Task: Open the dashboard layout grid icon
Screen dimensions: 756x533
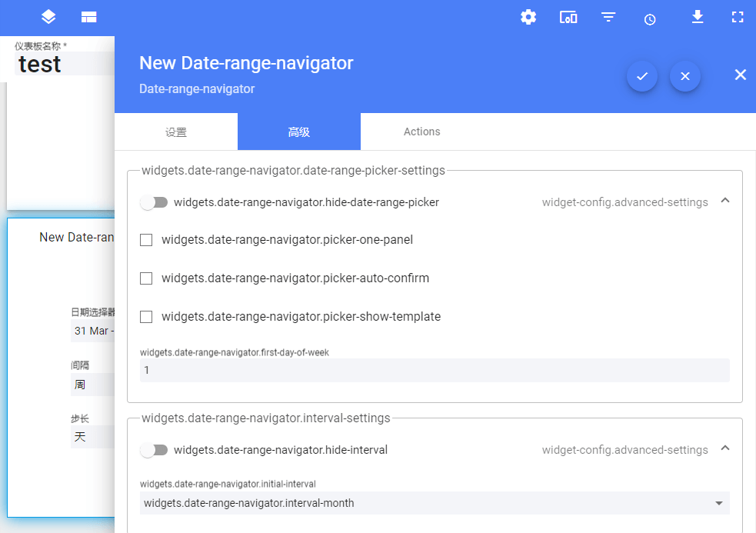Action: pyautogui.click(x=88, y=18)
